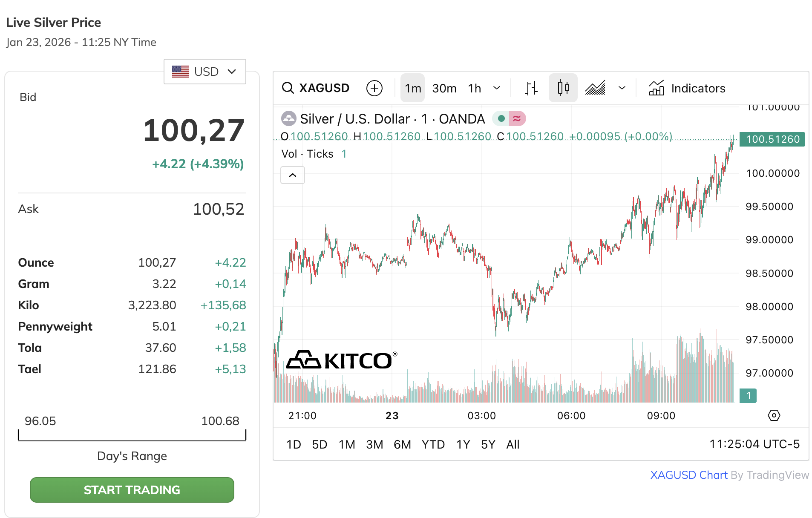
Task: Collapse the chart legend with caret button
Action: tap(293, 175)
